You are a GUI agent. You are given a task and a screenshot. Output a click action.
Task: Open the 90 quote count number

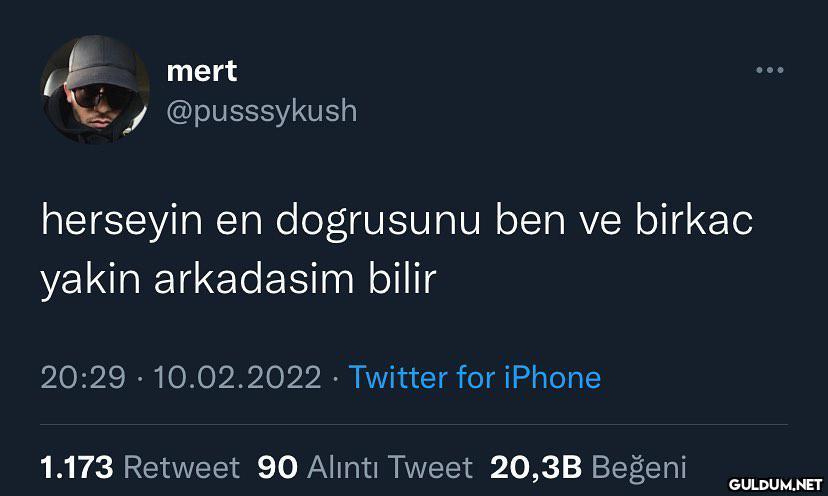click(x=277, y=467)
